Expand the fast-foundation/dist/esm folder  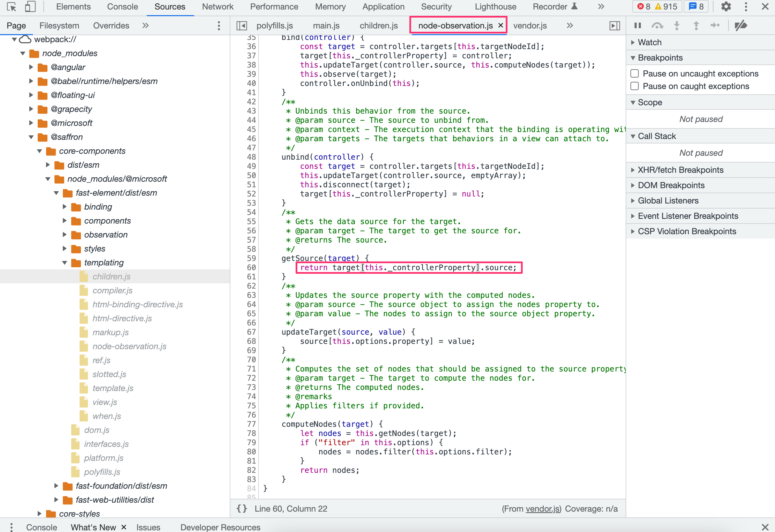tap(56, 486)
